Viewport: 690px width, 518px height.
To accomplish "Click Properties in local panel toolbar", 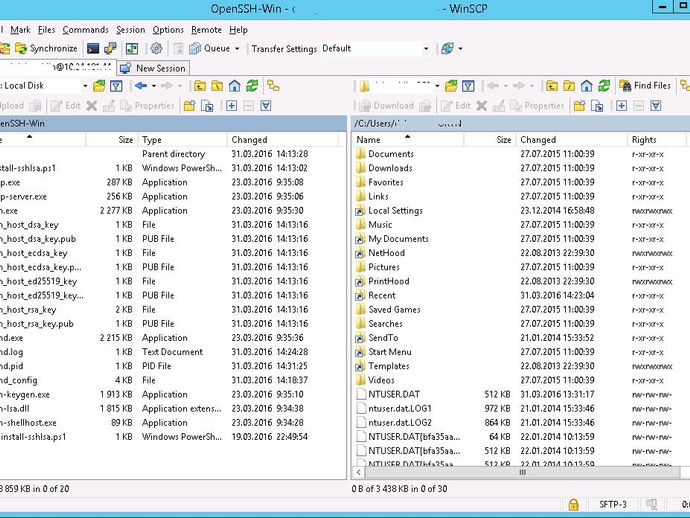I will click(x=147, y=106).
